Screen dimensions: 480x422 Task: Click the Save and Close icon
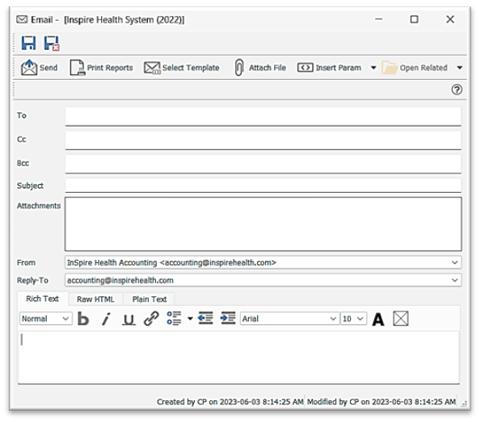coord(52,43)
